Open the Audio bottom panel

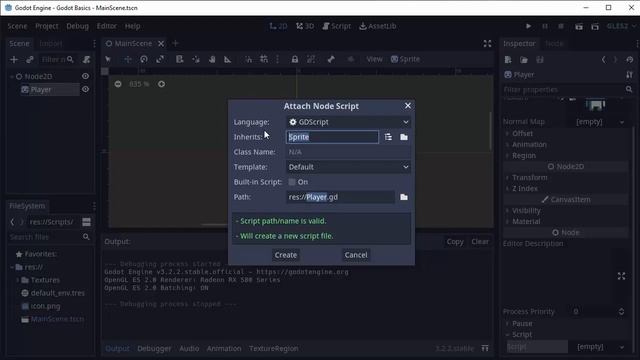[x=189, y=349]
